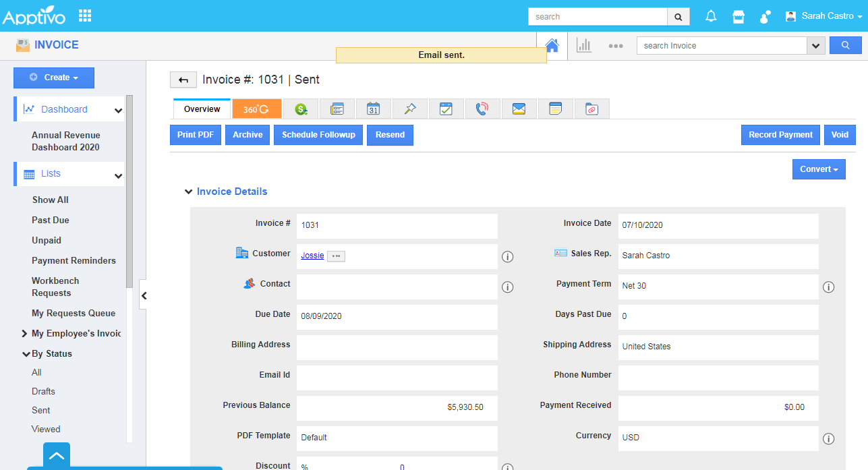This screenshot has width=868, height=470.
Task: Select the Overview tab
Action: tap(202, 109)
